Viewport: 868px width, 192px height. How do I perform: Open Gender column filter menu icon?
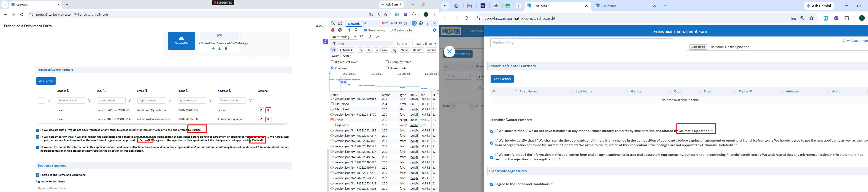click(89, 100)
